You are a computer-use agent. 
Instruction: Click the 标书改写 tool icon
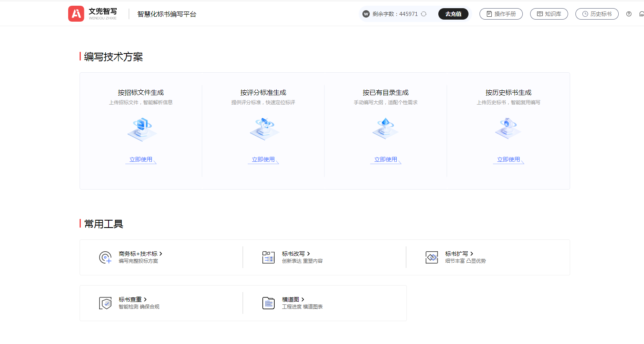click(x=269, y=257)
